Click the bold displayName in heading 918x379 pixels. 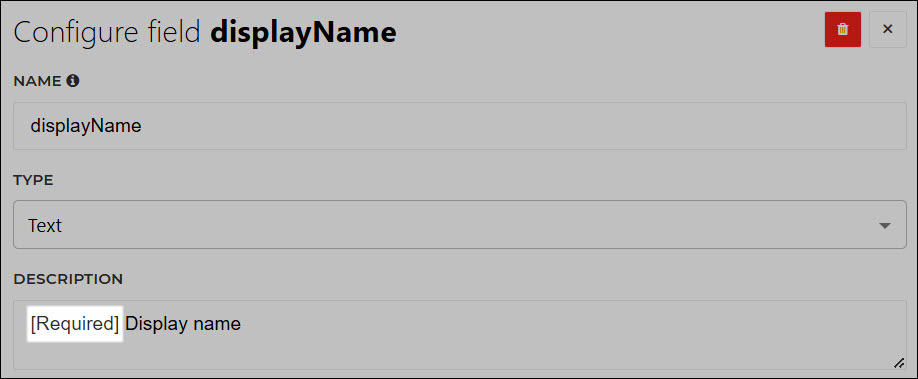tap(303, 33)
